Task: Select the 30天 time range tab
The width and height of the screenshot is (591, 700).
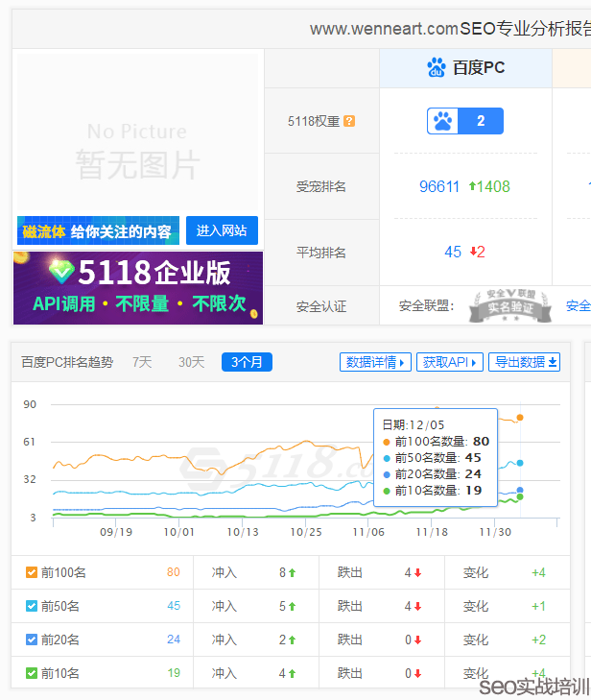Action: 191,362
